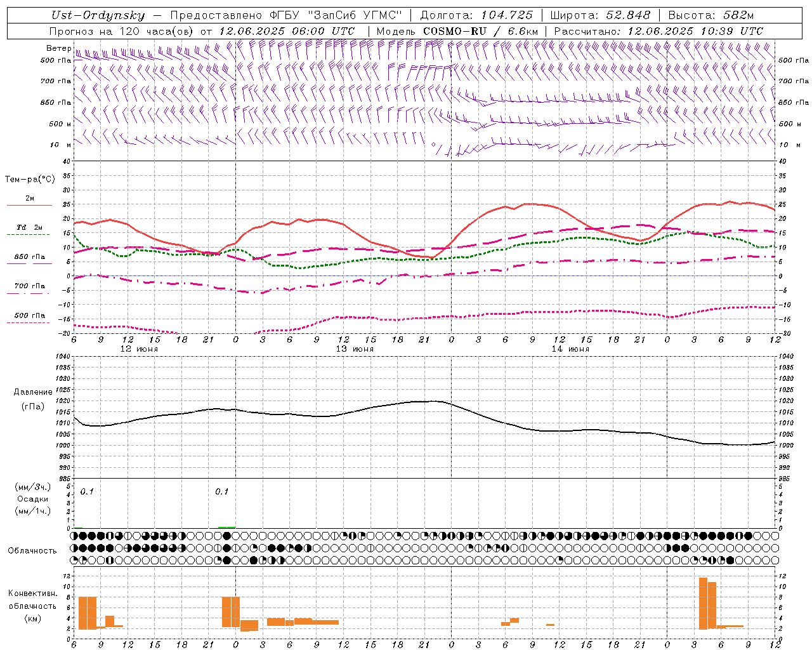
Task: Click the 'Рассчитано: 12.06.2025 10:39 UTC' timestamp
Action: click(x=658, y=31)
